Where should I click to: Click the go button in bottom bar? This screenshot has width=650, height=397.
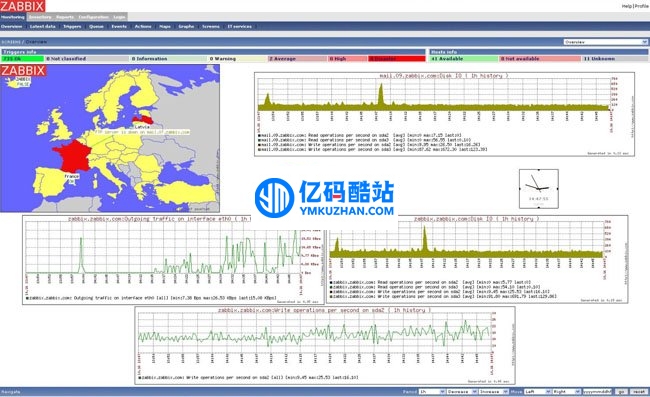[x=621, y=392]
